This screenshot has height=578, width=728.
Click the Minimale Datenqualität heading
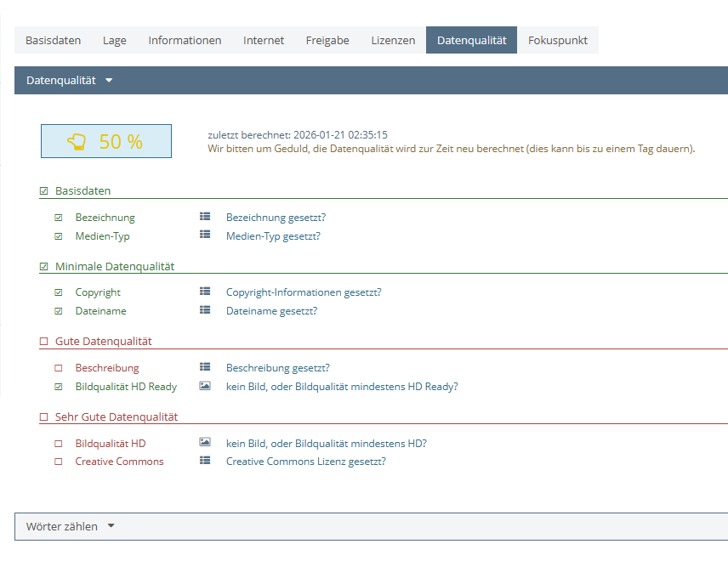(115, 266)
